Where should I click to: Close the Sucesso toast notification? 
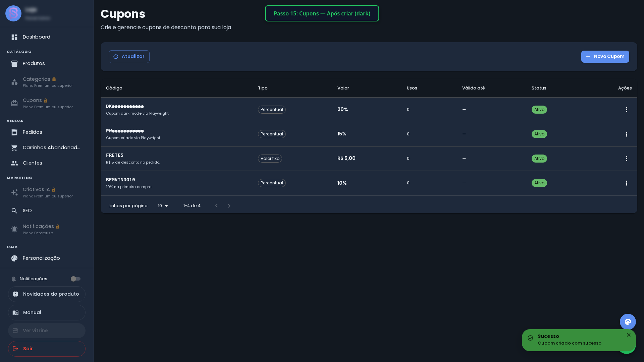629,335
